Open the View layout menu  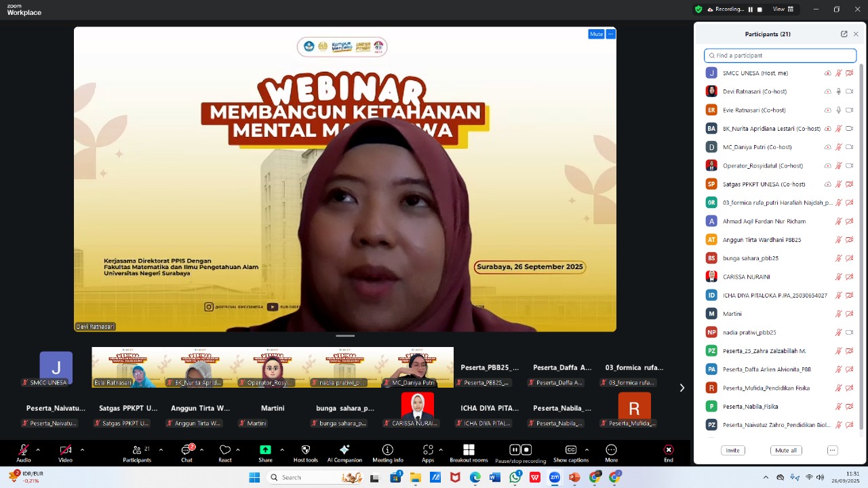[x=783, y=9]
